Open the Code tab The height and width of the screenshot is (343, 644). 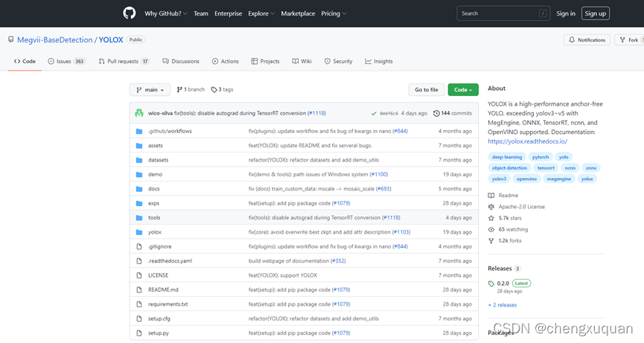[25, 61]
